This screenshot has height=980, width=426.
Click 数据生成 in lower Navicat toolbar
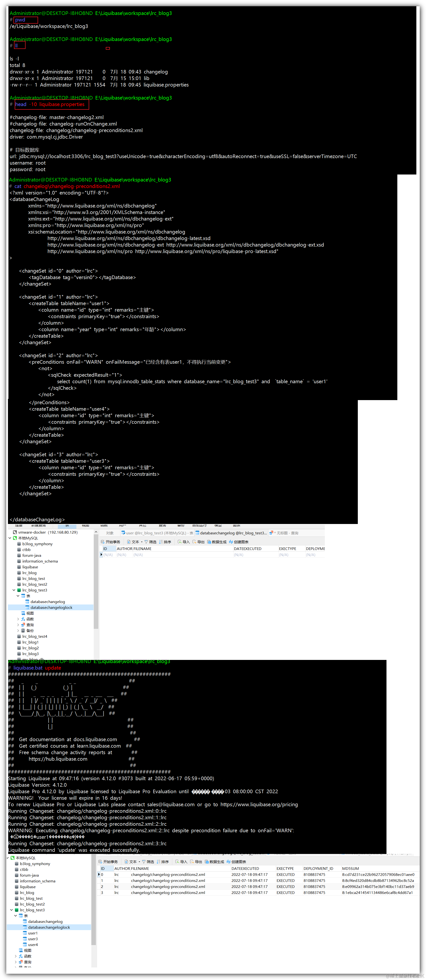214,861
